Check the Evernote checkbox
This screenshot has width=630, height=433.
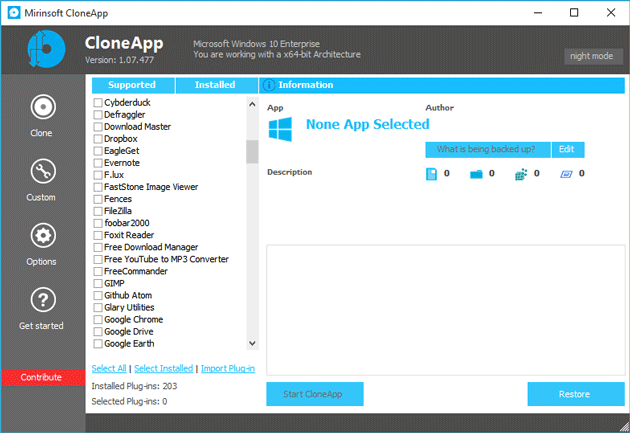[x=98, y=163]
